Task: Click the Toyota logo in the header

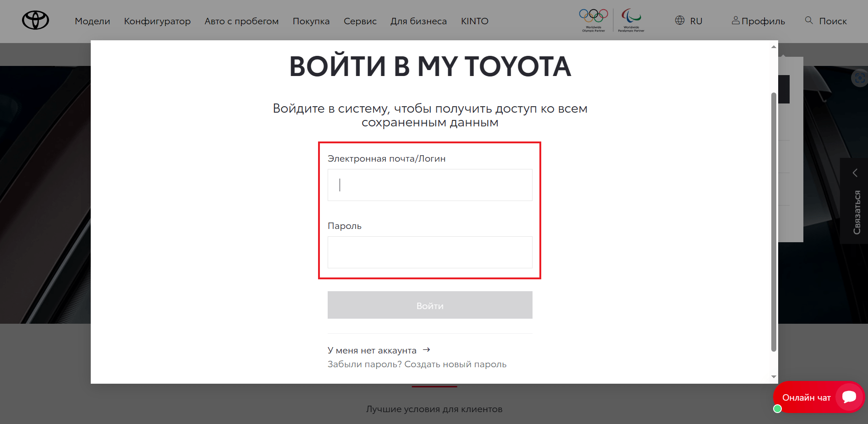Action: (x=35, y=21)
